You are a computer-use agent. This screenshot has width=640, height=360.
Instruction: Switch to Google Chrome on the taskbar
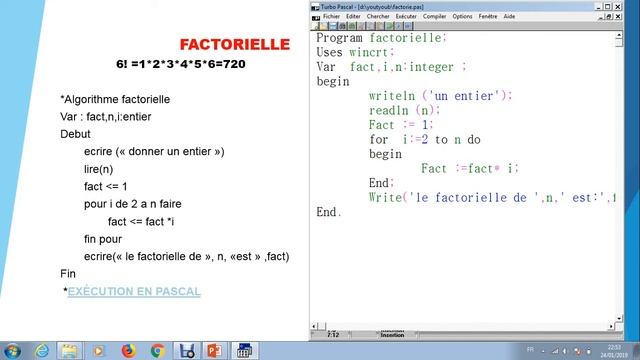(x=158, y=351)
